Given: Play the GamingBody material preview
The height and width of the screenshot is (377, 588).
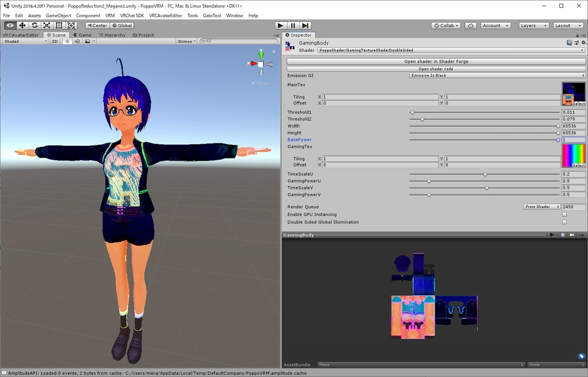Looking at the screenshot, I should click(x=552, y=235).
